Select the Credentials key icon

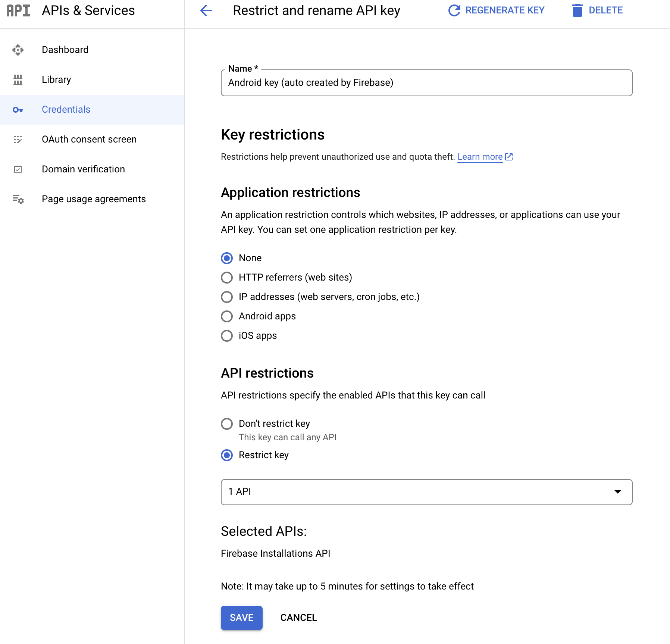coord(18,109)
